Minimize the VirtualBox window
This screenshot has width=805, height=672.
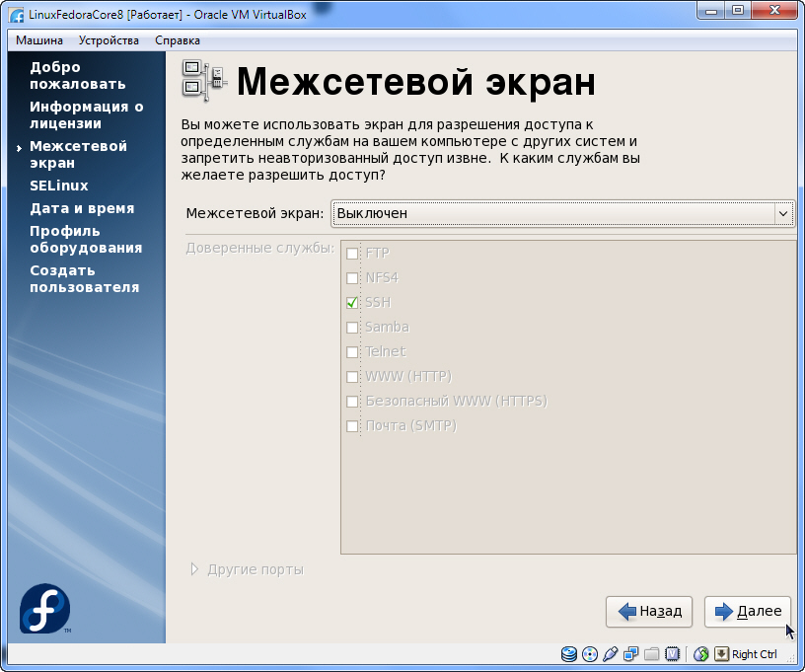(711, 11)
